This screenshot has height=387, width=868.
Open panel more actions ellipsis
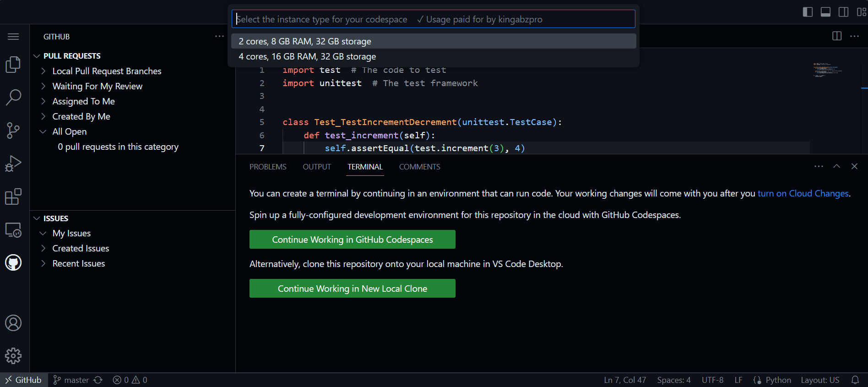(819, 166)
